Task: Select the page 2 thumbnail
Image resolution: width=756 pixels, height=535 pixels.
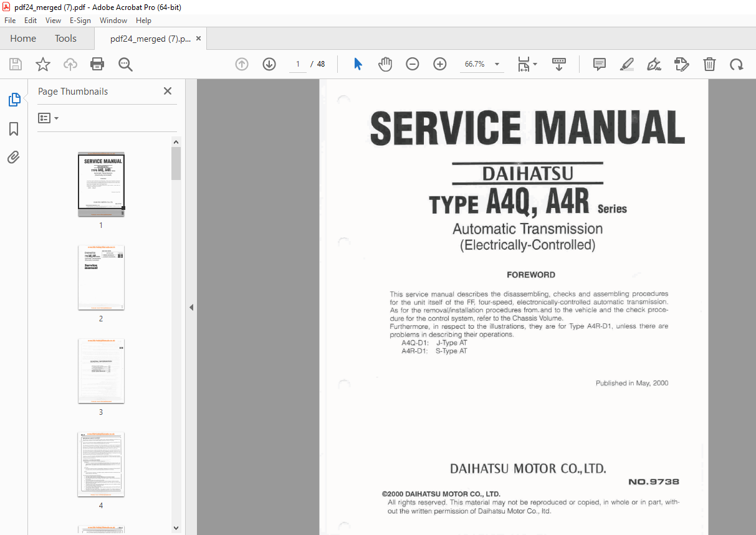Action: tap(101, 278)
